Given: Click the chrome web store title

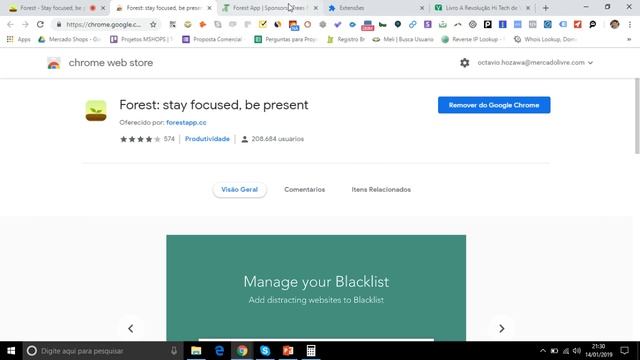Looking at the screenshot, I should tap(111, 63).
